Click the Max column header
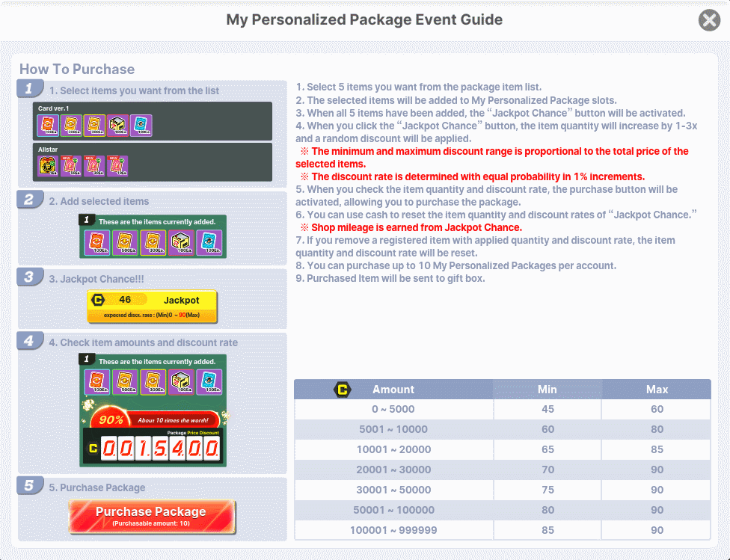 pyautogui.click(x=657, y=390)
